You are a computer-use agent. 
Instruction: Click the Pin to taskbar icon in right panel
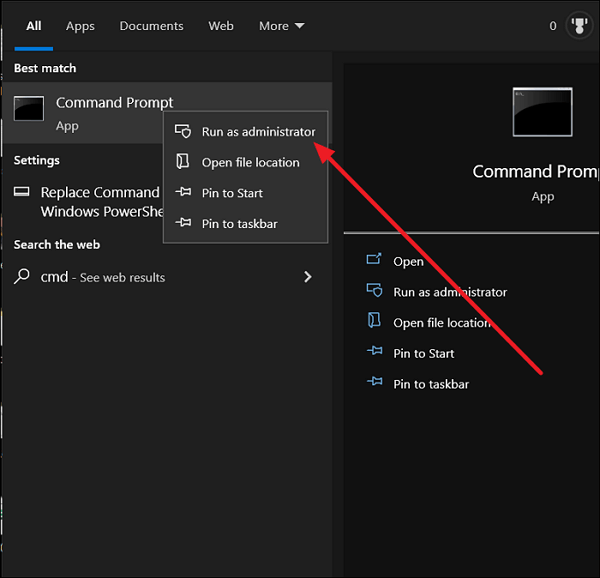(374, 384)
